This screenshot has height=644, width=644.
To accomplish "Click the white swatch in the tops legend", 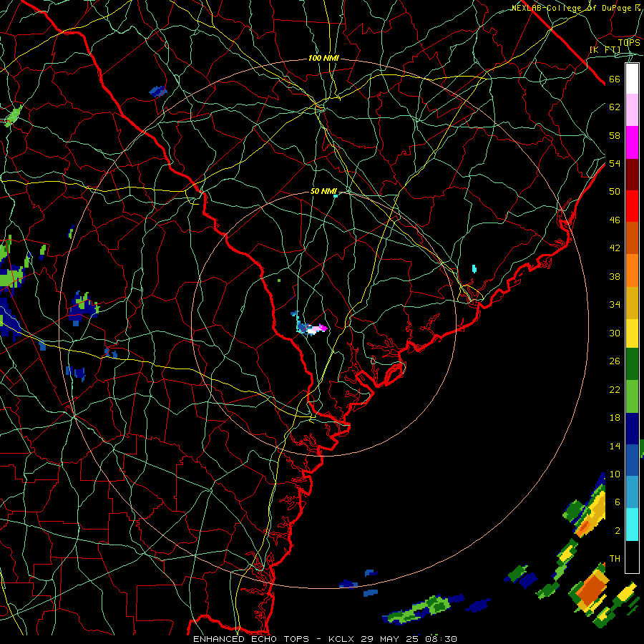I will (x=632, y=79).
